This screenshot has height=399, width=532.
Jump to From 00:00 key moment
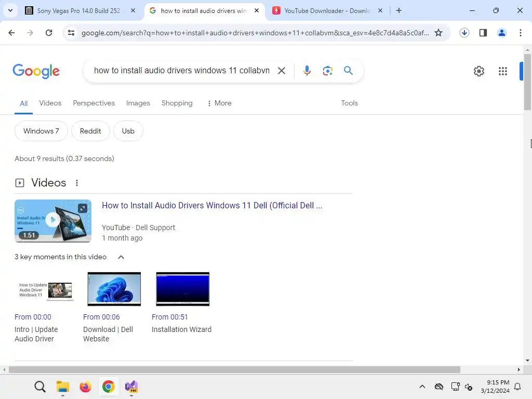33,317
